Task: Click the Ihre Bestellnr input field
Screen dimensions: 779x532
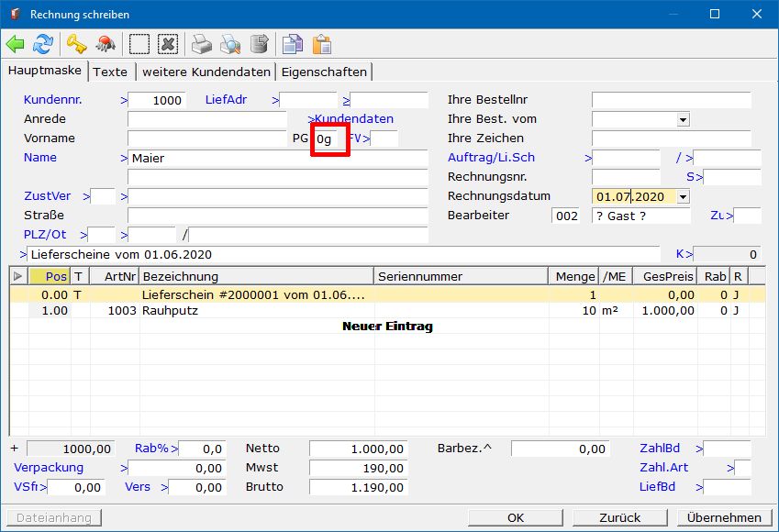Action: [x=671, y=100]
